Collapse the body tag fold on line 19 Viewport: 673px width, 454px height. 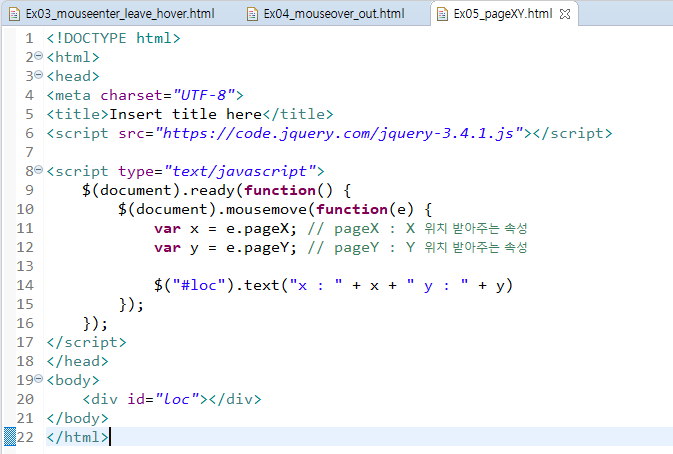pos(39,378)
